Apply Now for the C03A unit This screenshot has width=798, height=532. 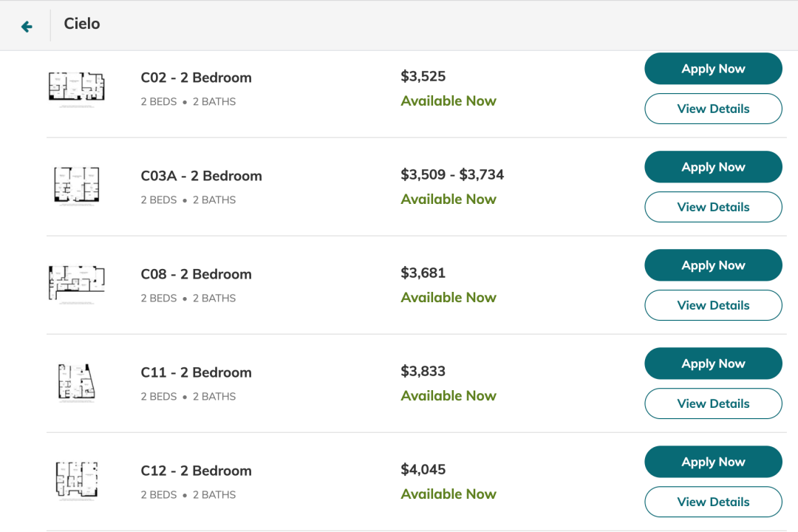tap(713, 167)
